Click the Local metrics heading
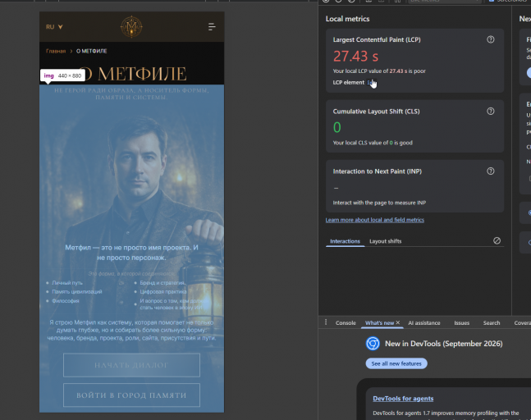Image resolution: width=531 pixels, height=420 pixels. pyautogui.click(x=347, y=19)
